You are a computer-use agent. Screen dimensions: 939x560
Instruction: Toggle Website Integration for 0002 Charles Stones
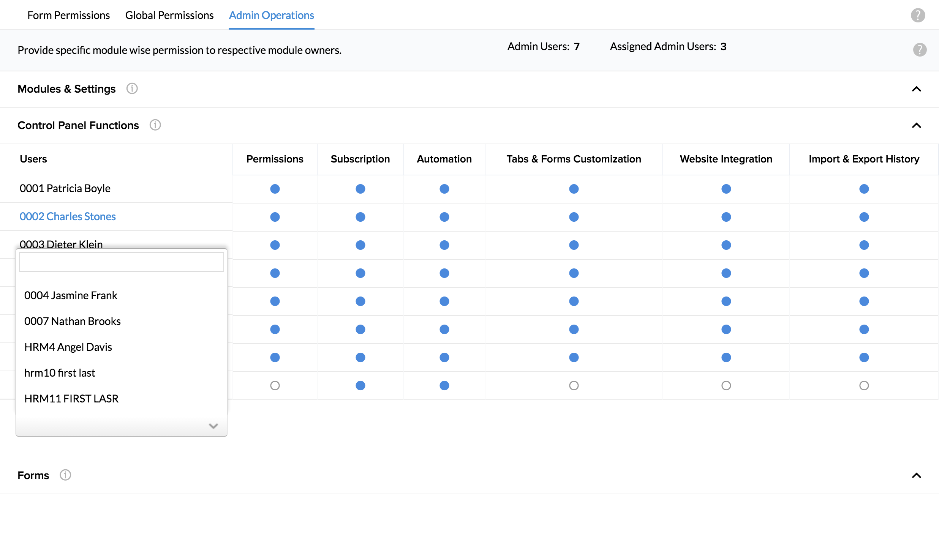(x=726, y=217)
